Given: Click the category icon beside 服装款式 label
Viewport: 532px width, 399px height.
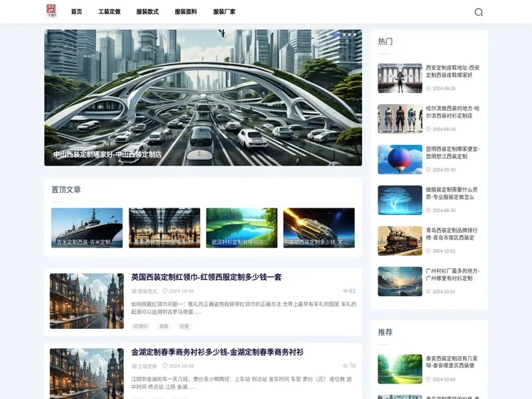Looking at the screenshot, I should tap(134, 291).
